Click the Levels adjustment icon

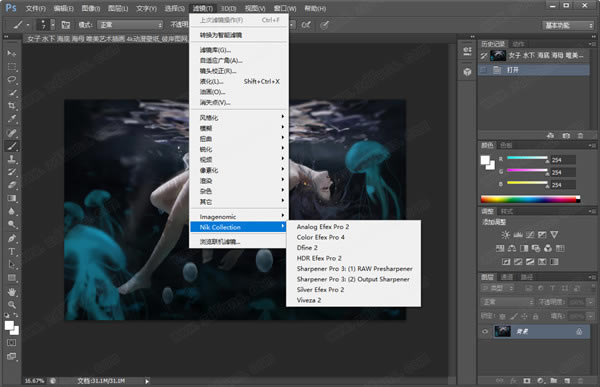518,235
